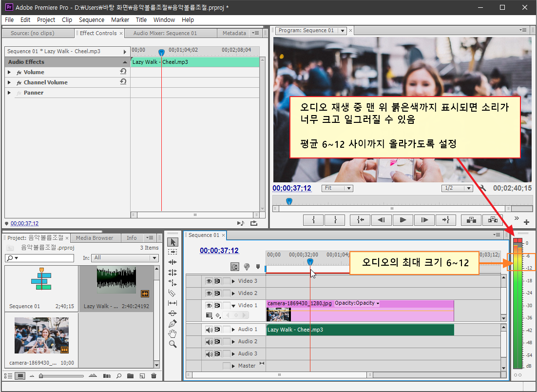This screenshot has height=392, width=537.
Task: Toggle Video 1 track visibility eye
Action: 209,305
